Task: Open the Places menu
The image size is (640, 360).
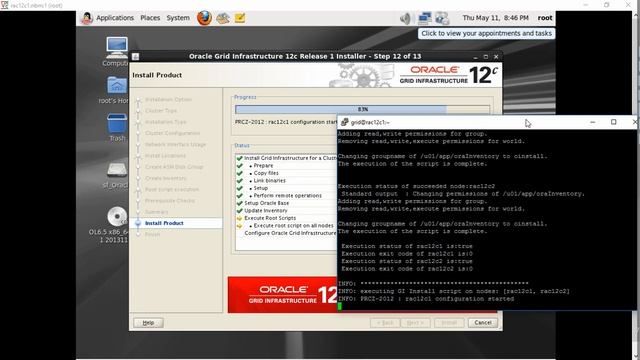Action: tap(150, 18)
